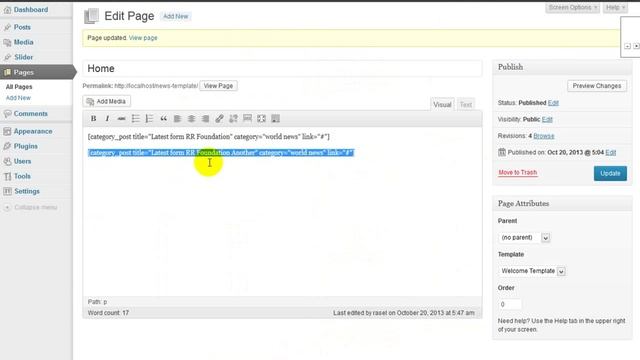The height and width of the screenshot is (360, 640).
Task: Collapse the Page Attributes panel header
Action: point(562,203)
